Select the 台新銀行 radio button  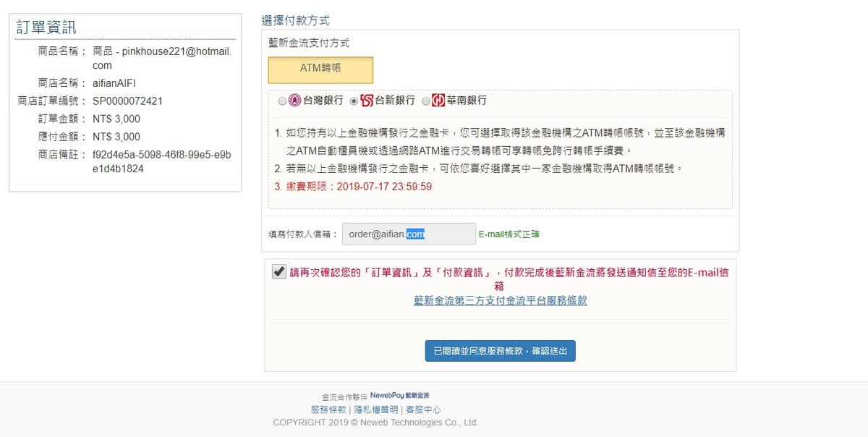coord(354,101)
